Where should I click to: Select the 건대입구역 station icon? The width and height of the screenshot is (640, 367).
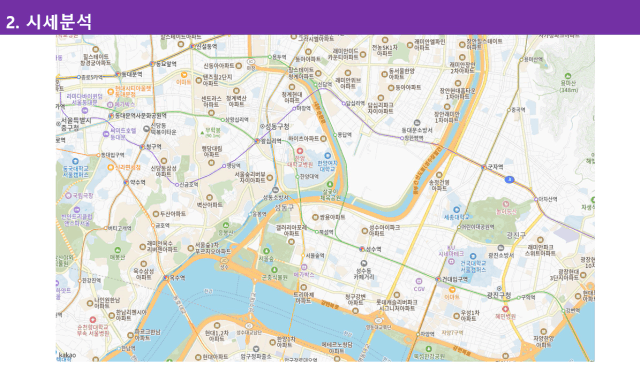point(438,279)
